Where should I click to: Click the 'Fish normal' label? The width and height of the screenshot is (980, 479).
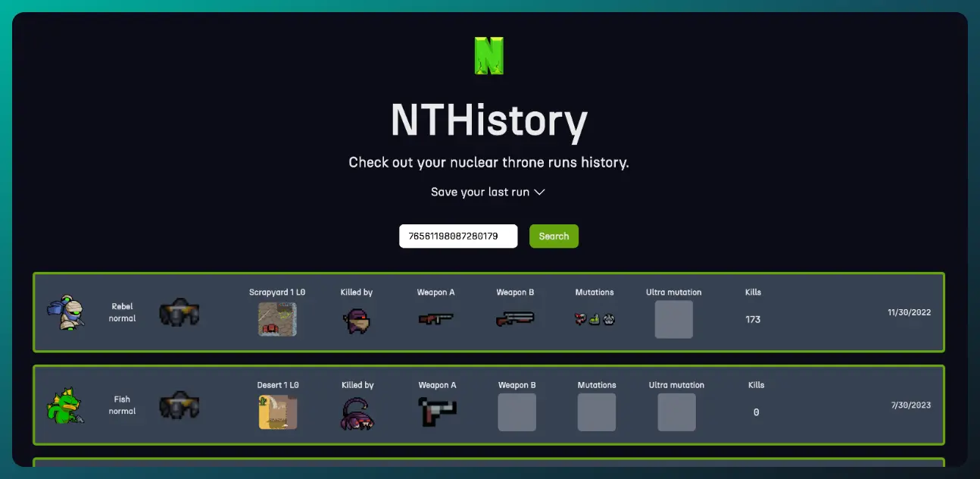click(122, 405)
